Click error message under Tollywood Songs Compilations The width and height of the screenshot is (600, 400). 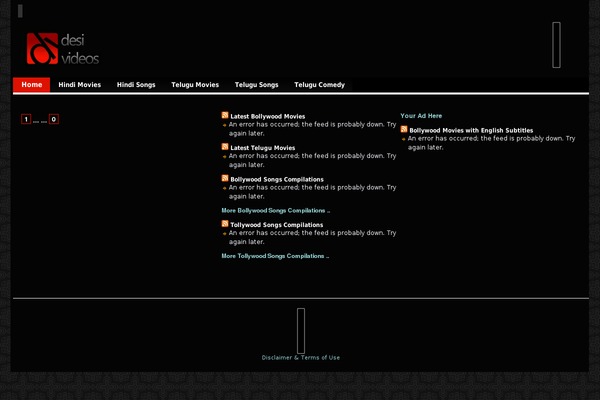312,237
